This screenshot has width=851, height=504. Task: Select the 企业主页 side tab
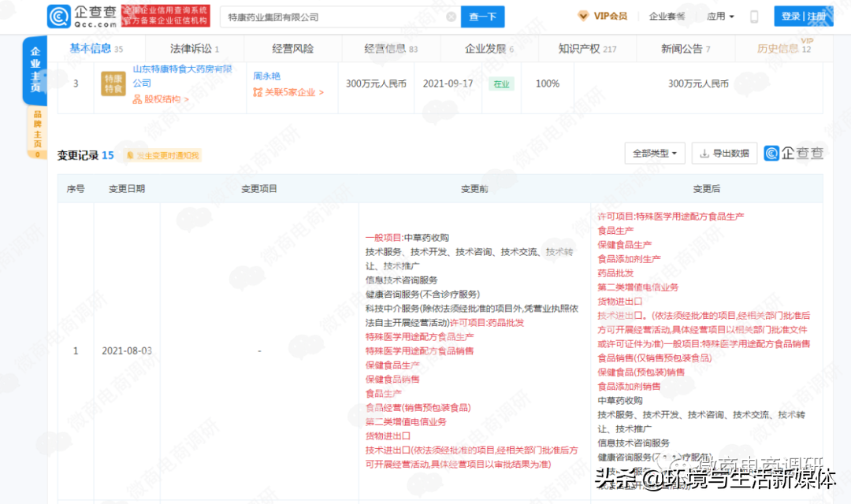point(35,69)
